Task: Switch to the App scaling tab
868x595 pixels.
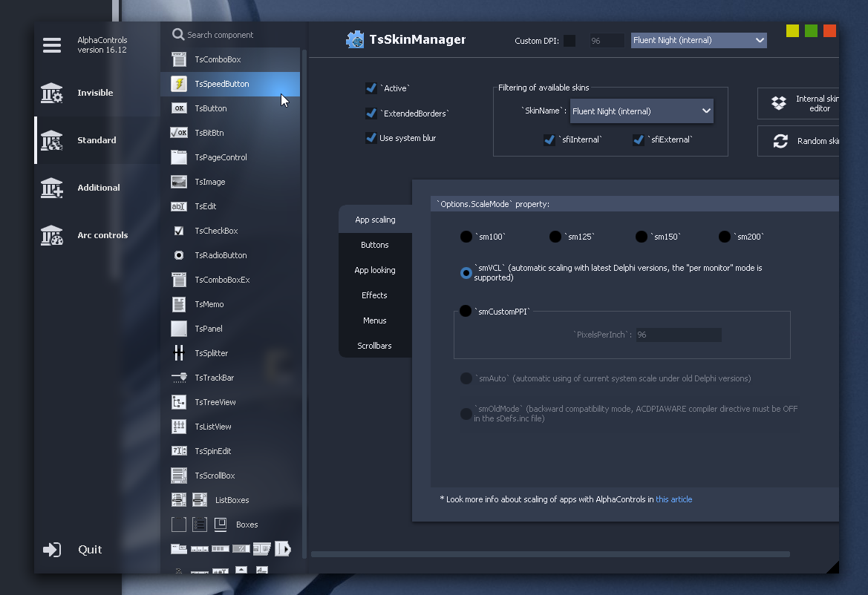Action: pos(375,220)
